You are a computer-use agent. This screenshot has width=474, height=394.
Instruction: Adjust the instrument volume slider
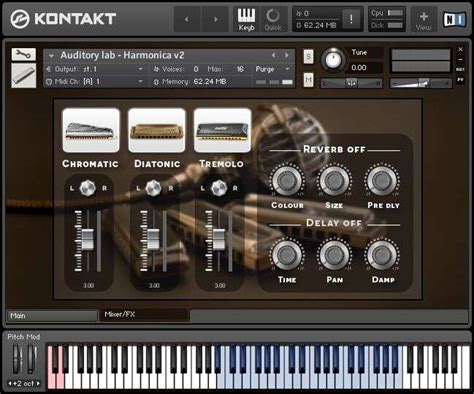coord(421,83)
